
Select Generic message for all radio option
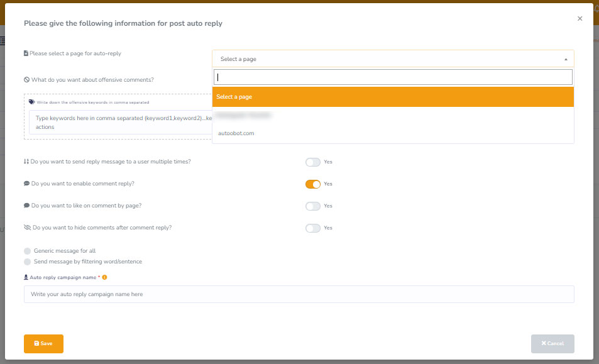[28, 251]
